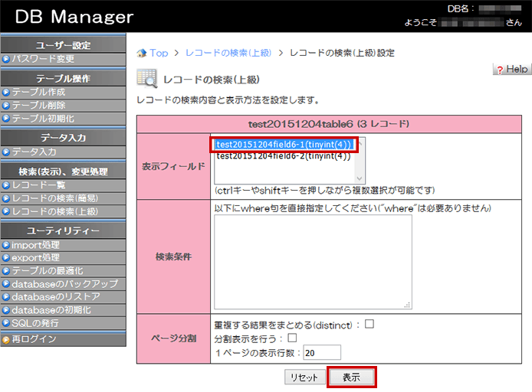
Task: Click into the where clause text area
Action: pos(313,262)
